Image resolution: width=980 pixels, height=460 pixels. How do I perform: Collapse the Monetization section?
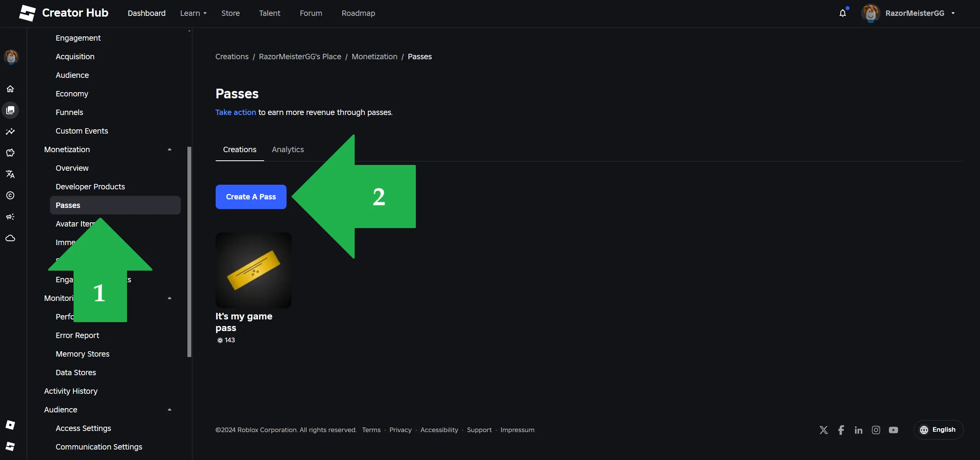point(169,149)
